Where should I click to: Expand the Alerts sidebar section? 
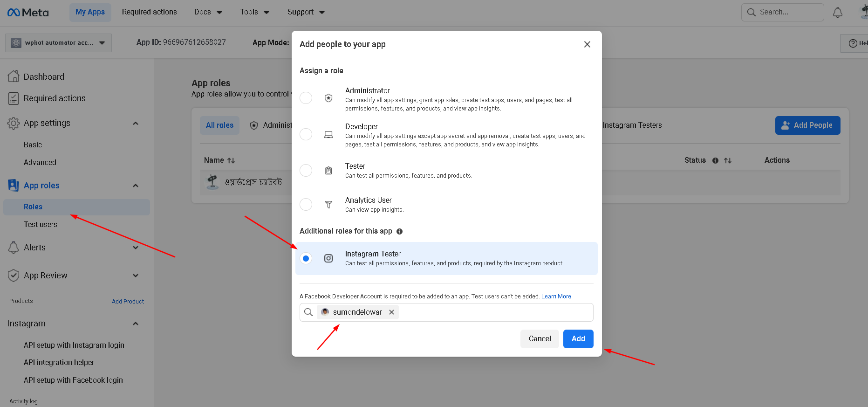click(x=135, y=248)
